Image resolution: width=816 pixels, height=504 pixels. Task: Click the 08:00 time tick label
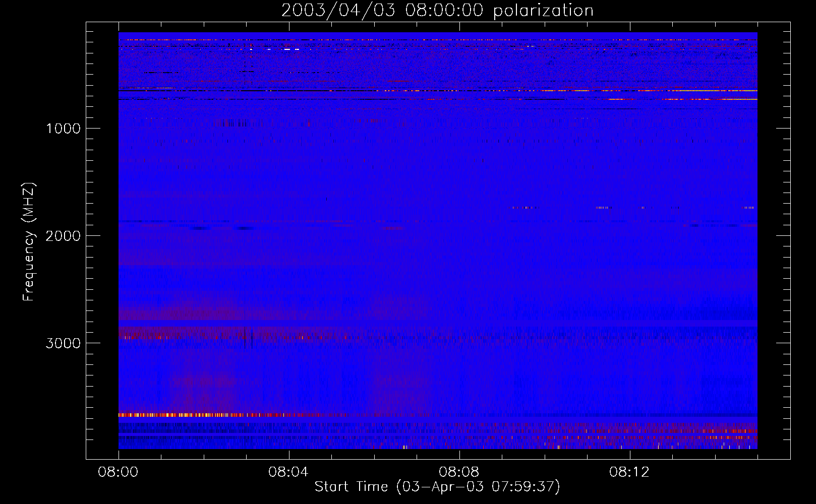click(118, 472)
